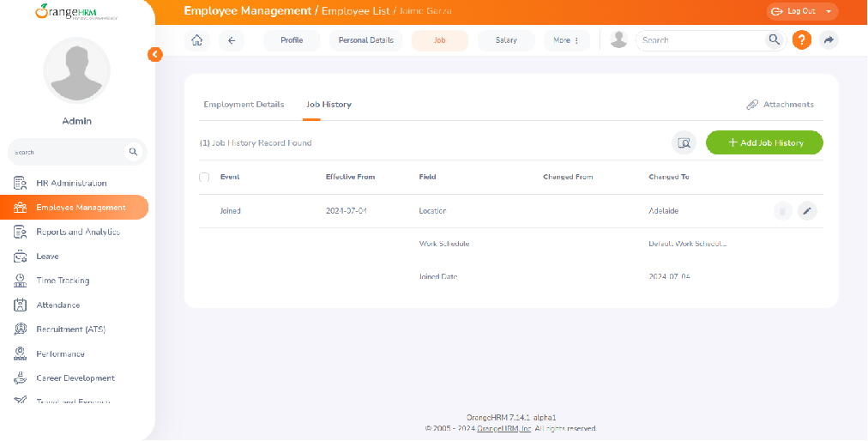Click the sidebar search magnifier icon
Screen dimensions: 868x441
[133, 152]
